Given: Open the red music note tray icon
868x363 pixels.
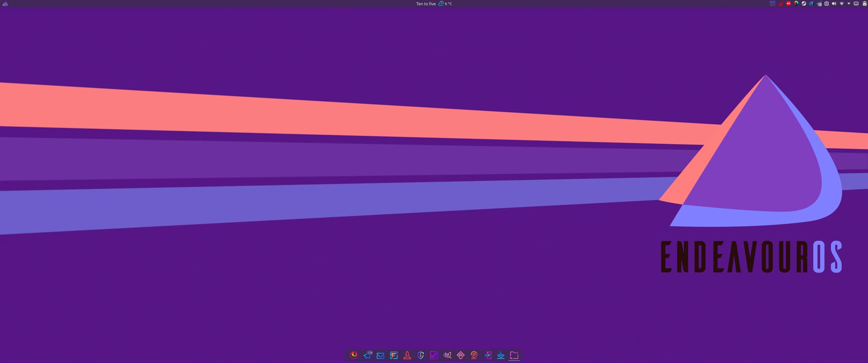Looking at the screenshot, I should pyautogui.click(x=781, y=4).
